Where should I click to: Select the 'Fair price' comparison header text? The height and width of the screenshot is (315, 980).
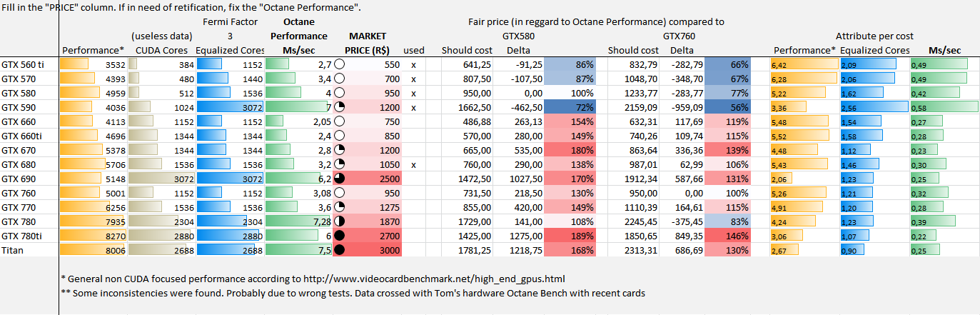(x=596, y=22)
